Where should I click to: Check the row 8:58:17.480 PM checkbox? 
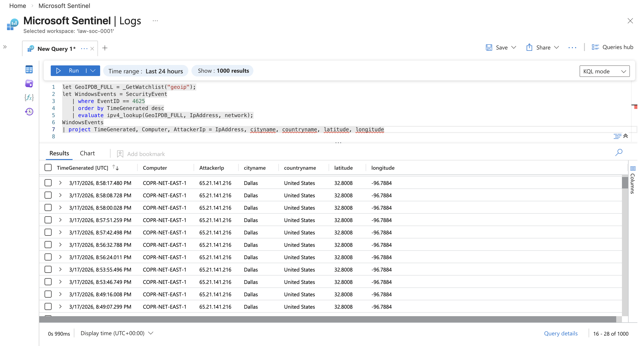tap(48, 183)
